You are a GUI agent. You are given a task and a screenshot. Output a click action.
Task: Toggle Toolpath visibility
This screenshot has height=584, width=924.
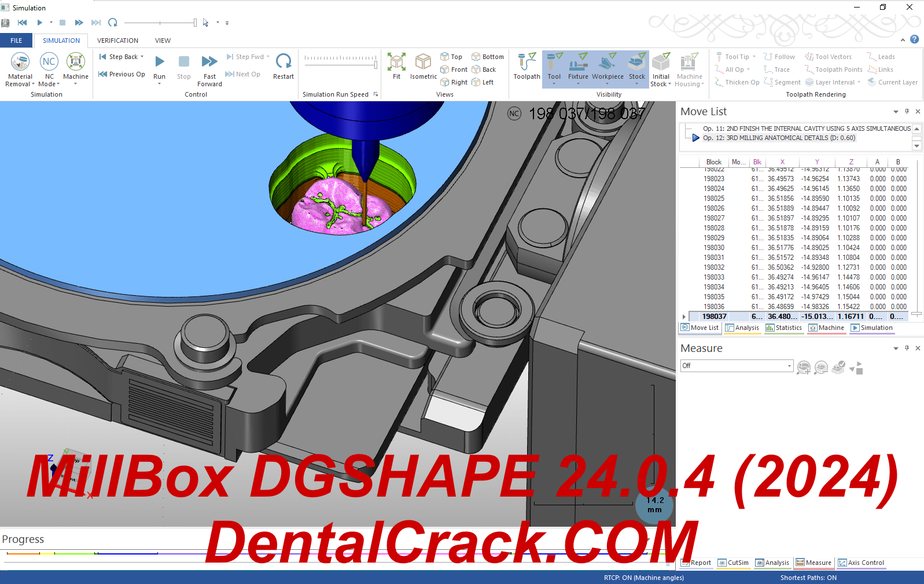pyautogui.click(x=527, y=67)
